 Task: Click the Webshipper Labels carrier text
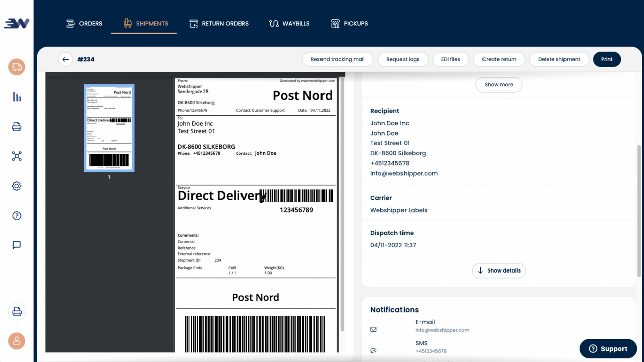click(398, 210)
